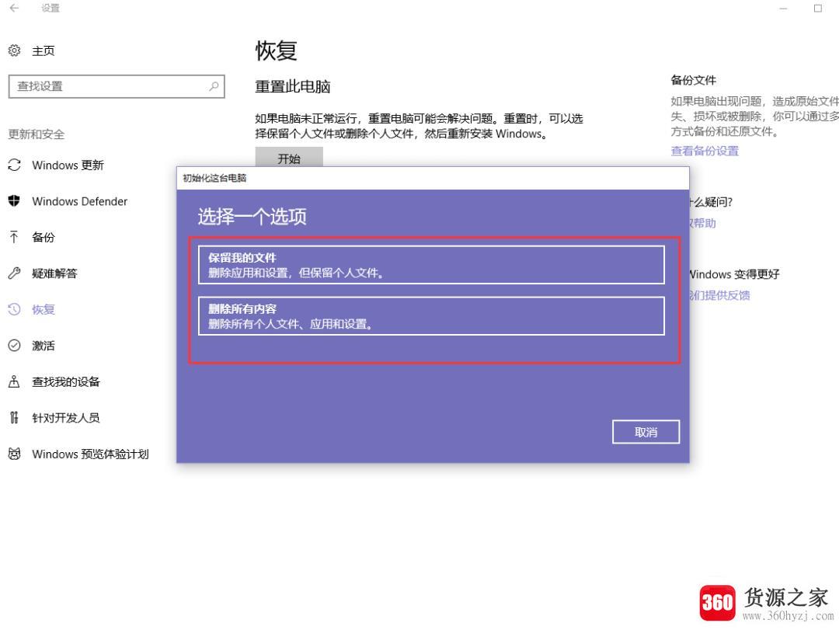Open 查看备份设置 link

point(705,151)
